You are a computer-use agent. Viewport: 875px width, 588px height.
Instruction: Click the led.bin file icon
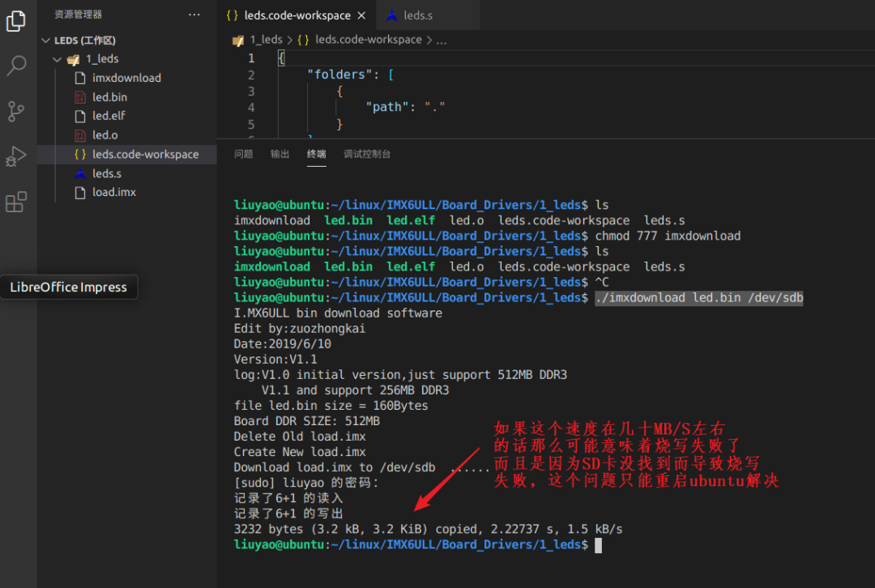80,98
